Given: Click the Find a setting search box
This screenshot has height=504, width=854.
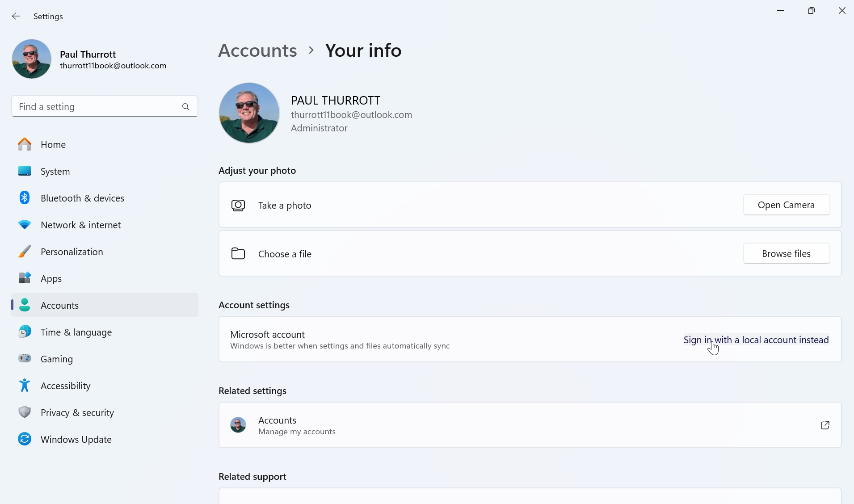Looking at the screenshot, I should pyautogui.click(x=96, y=107).
